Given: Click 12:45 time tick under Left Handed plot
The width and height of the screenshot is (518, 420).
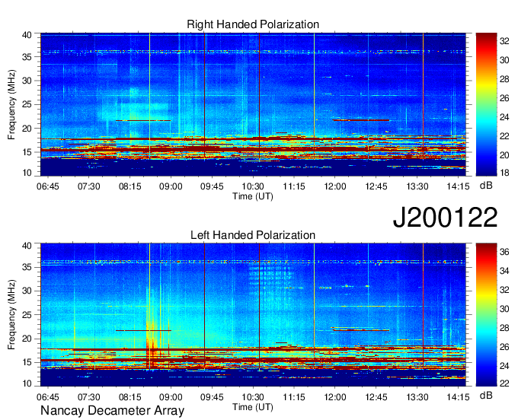Looking at the screenshot, I should click(376, 397).
